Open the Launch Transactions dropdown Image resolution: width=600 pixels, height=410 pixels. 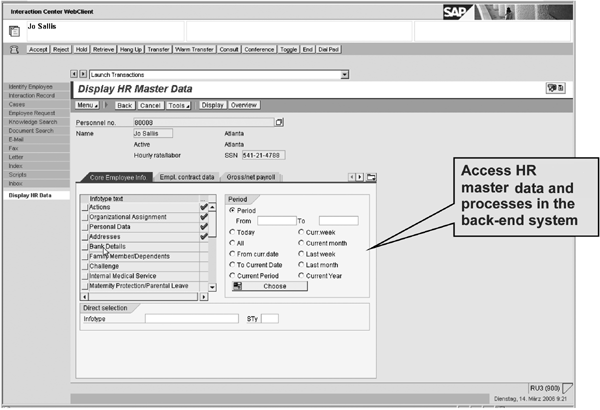tap(345, 75)
